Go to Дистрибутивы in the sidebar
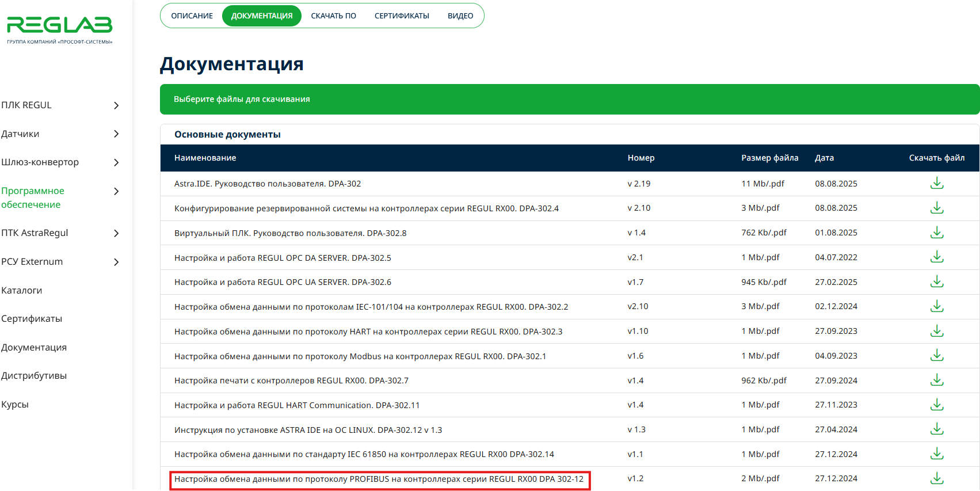 click(34, 376)
